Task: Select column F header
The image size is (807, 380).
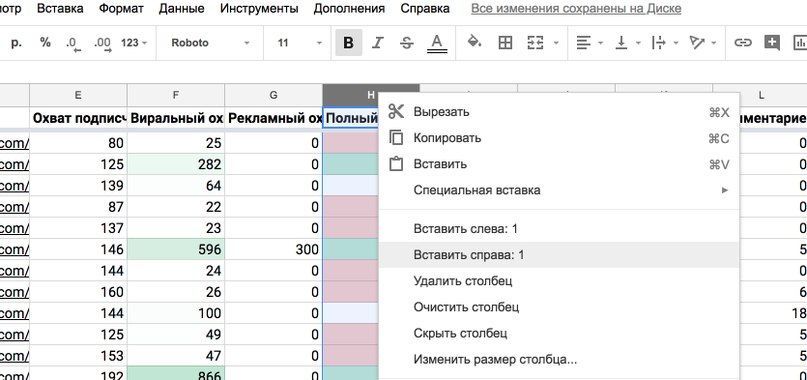Action: click(x=176, y=95)
